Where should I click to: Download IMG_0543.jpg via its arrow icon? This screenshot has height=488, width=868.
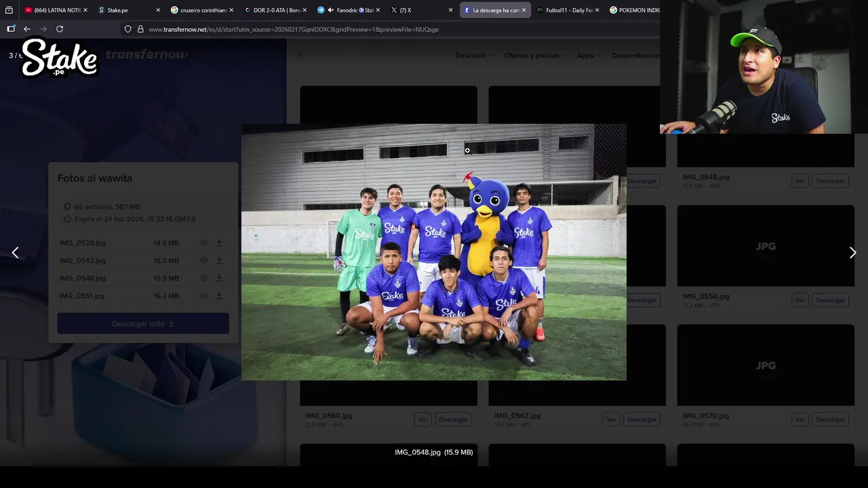[219, 260]
